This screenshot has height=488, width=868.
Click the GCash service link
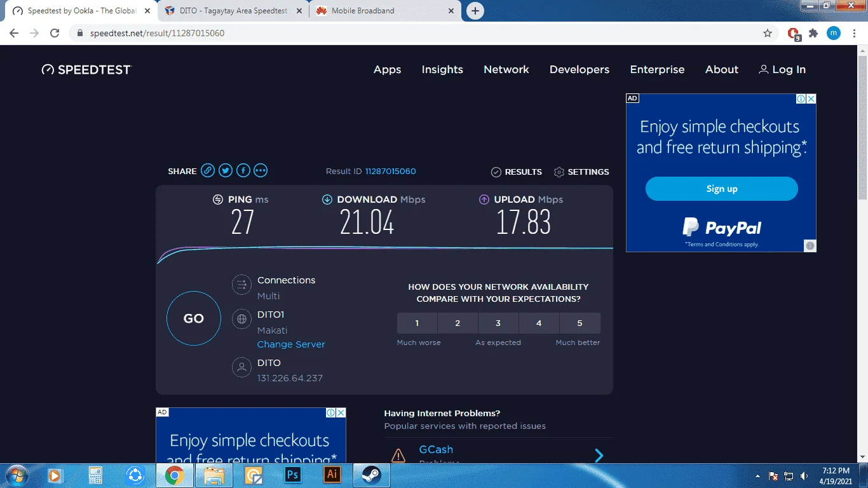(436, 449)
